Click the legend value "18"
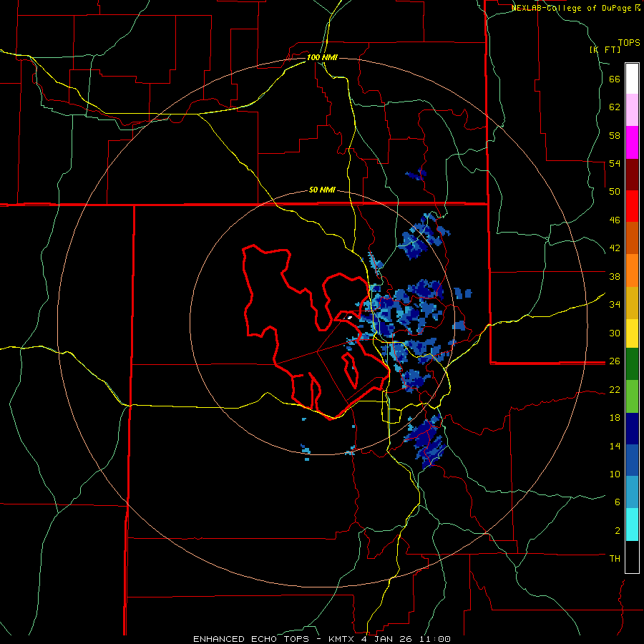 tap(615, 418)
